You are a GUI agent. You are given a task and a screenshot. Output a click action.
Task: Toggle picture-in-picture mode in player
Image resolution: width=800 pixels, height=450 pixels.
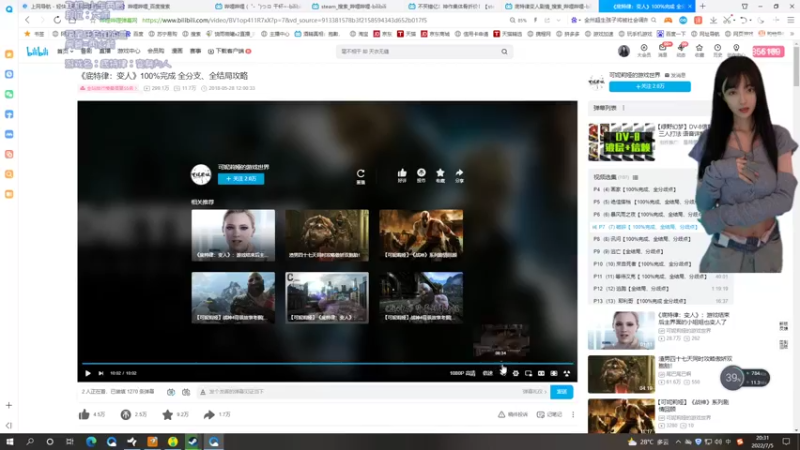[528, 373]
